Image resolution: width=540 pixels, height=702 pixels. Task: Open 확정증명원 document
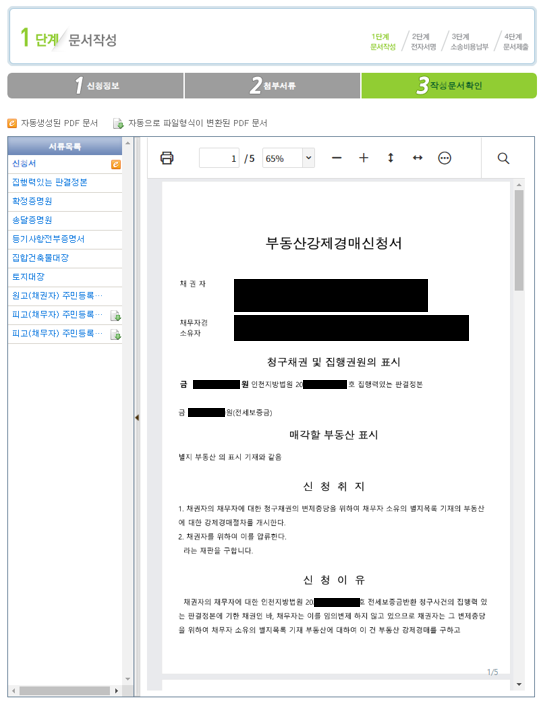(32, 201)
